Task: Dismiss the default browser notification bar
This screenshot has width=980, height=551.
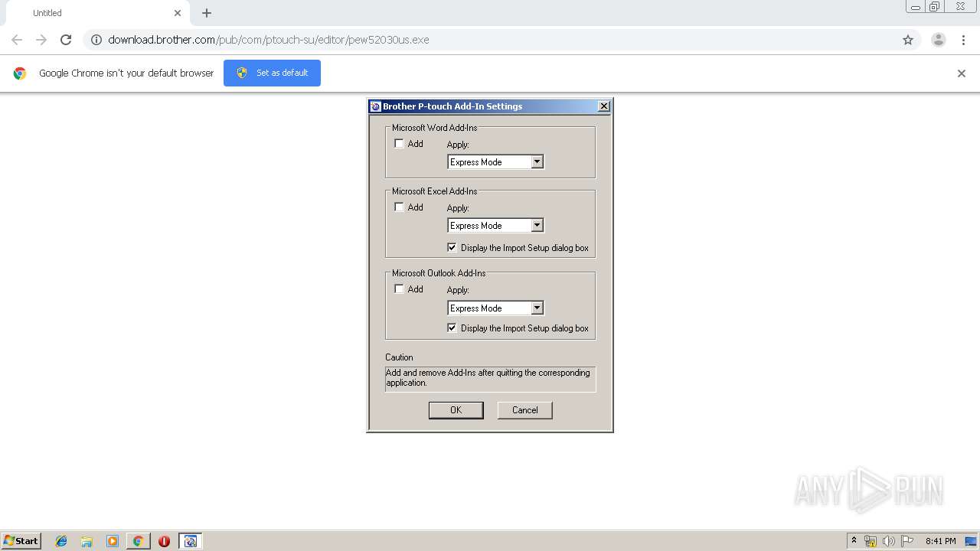Action: click(x=961, y=73)
